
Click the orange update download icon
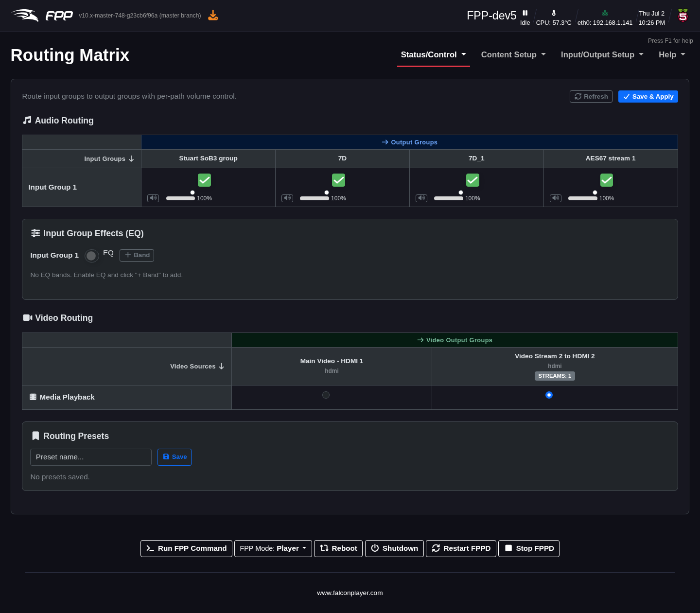(x=213, y=16)
